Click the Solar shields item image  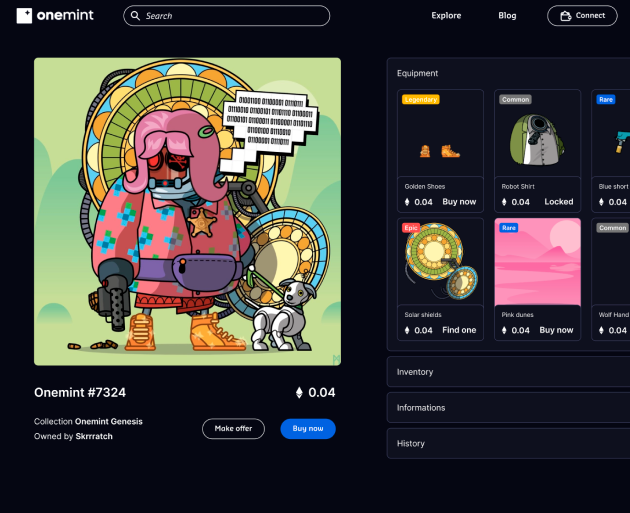point(440,262)
